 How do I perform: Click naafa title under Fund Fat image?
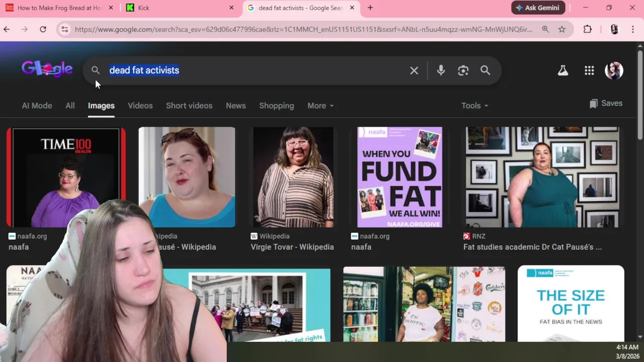[361, 247]
